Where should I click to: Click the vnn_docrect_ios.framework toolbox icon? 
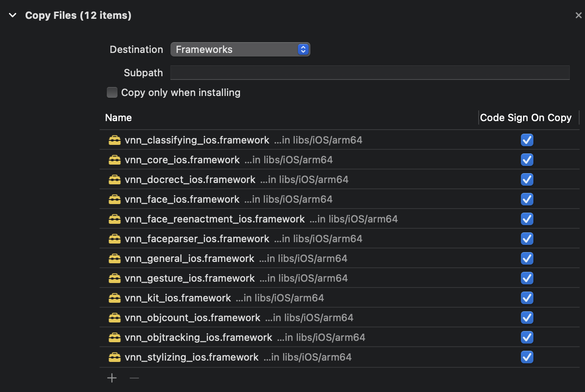(114, 180)
